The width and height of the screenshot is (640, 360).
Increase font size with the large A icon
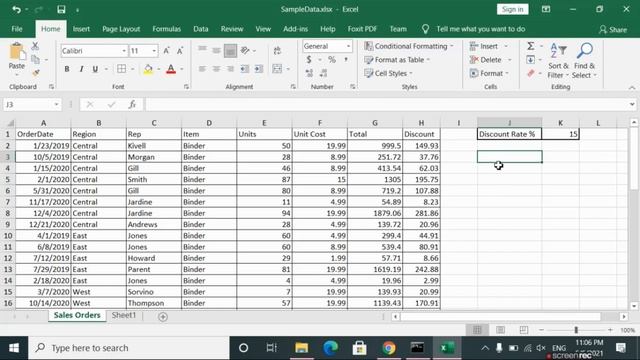(x=166, y=51)
